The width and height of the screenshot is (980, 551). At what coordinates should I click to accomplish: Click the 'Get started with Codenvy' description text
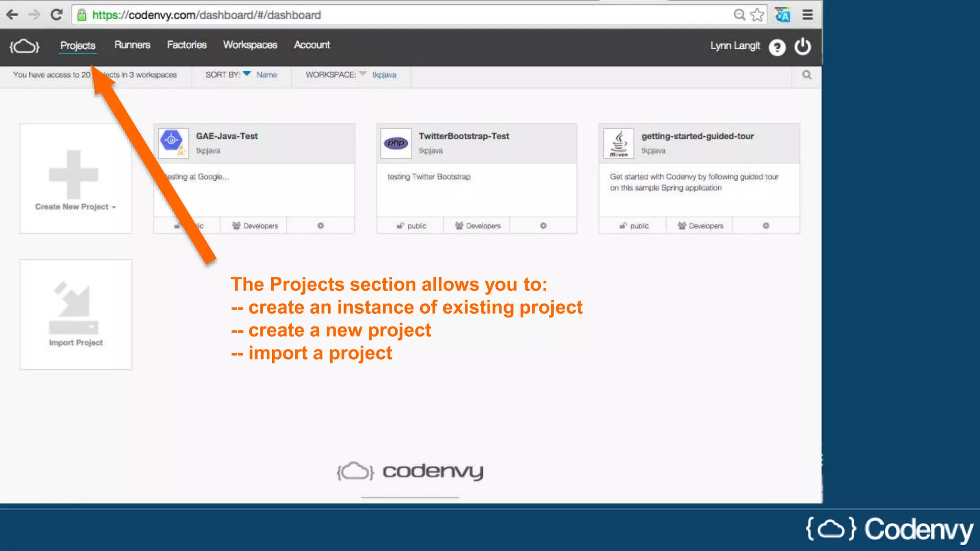pos(694,182)
